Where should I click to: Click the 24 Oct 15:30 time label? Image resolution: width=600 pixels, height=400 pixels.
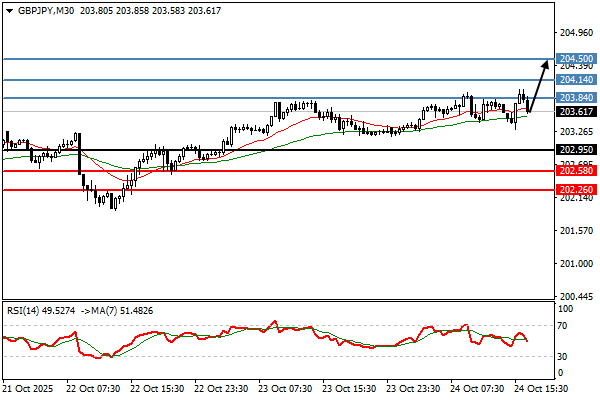pos(542,388)
